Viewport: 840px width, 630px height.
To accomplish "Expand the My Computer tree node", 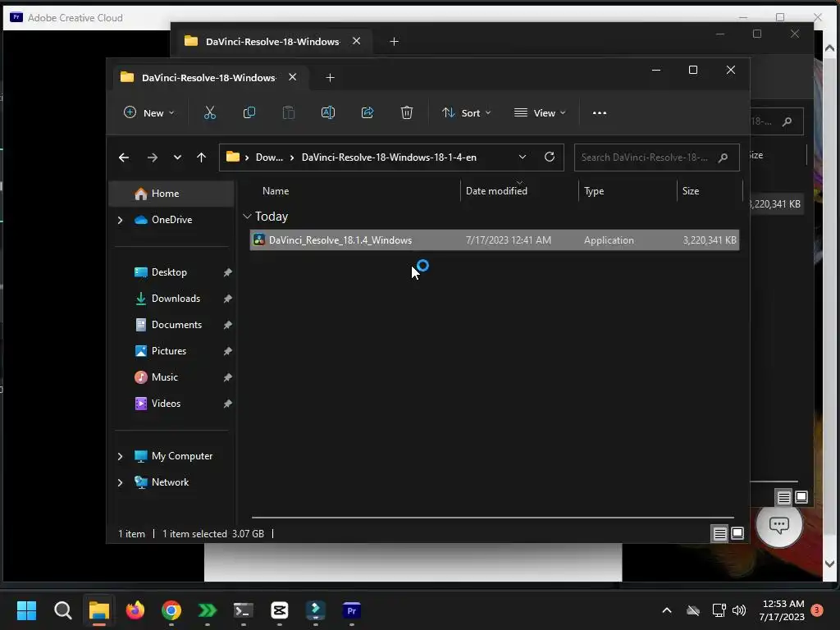I will pyautogui.click(x=120, y=456).
